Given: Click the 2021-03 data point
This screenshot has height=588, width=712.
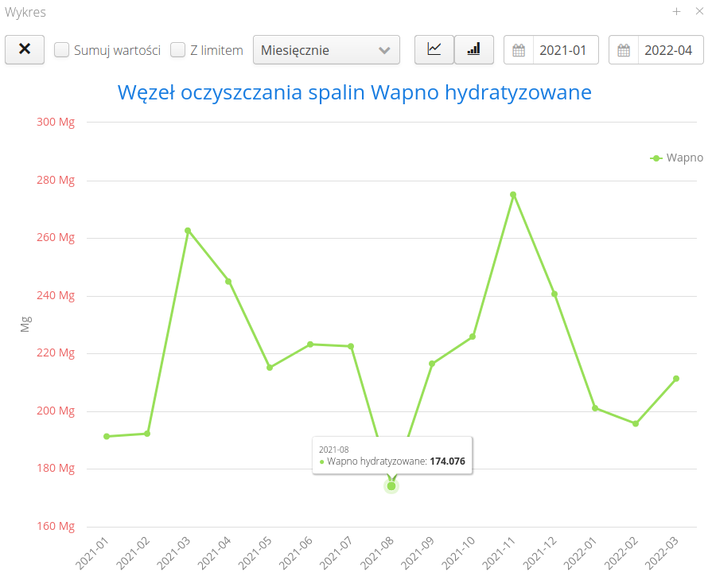Looking at the screenshot, I should point(188,231).
